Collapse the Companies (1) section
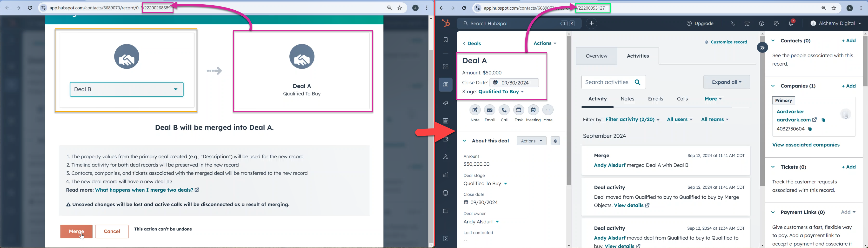868x248 pixels. coord(773,86)
